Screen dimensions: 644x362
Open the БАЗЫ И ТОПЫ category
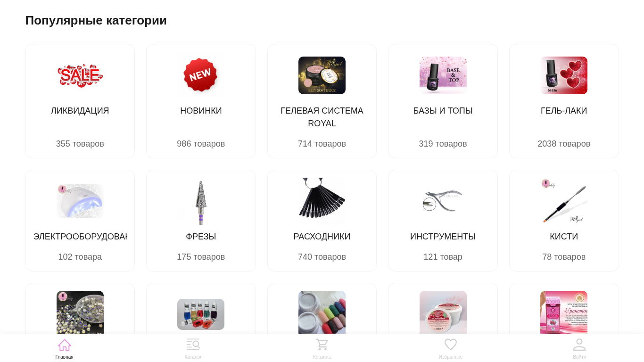coord(443,101)
